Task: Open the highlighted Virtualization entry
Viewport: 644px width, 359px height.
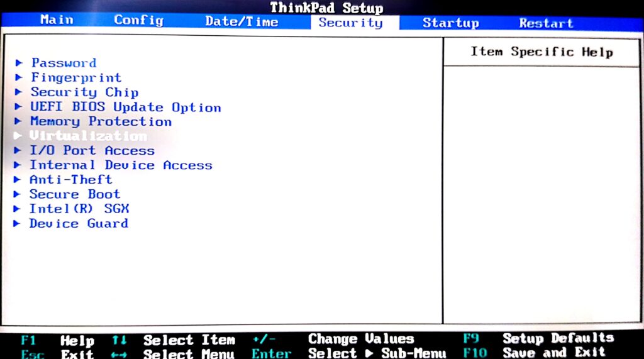Action: pos(88,136)
